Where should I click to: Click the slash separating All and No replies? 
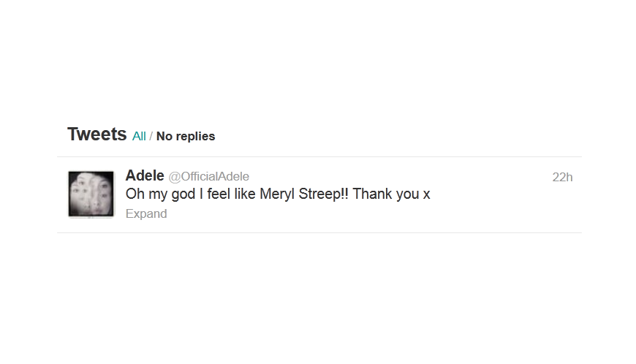click(x=151, y=136)
